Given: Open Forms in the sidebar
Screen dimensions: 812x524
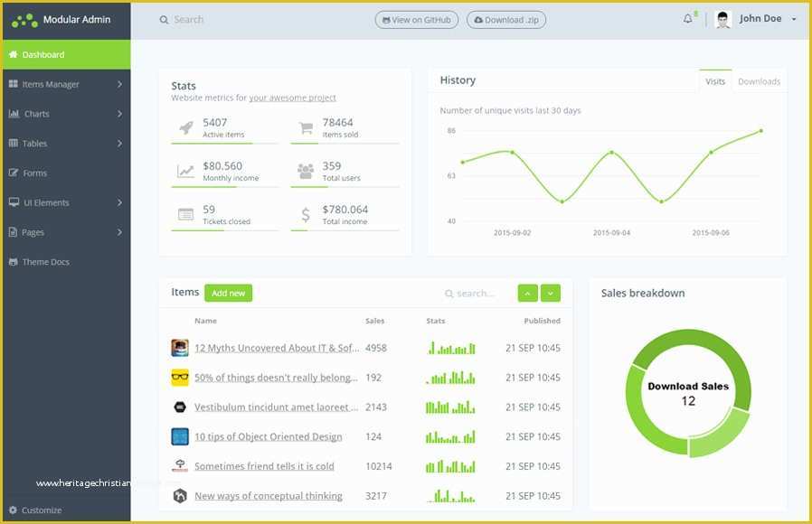Looking at the screenshot, I should tap(66, 173).
